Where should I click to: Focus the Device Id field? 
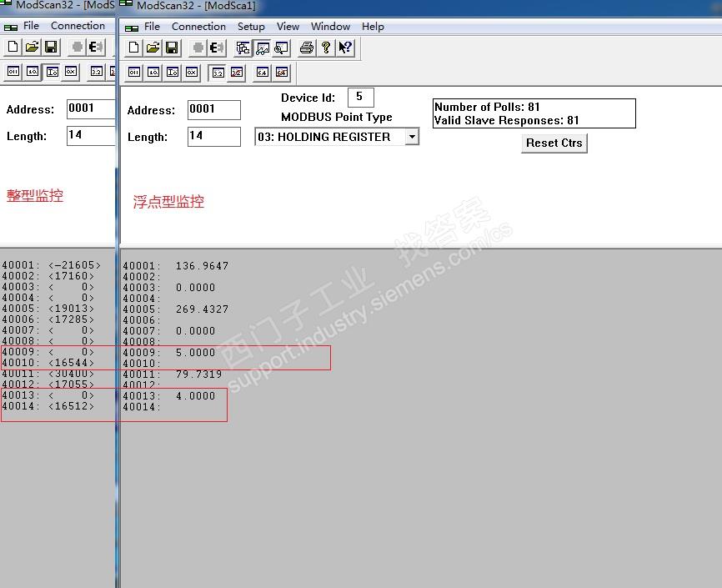360,98
